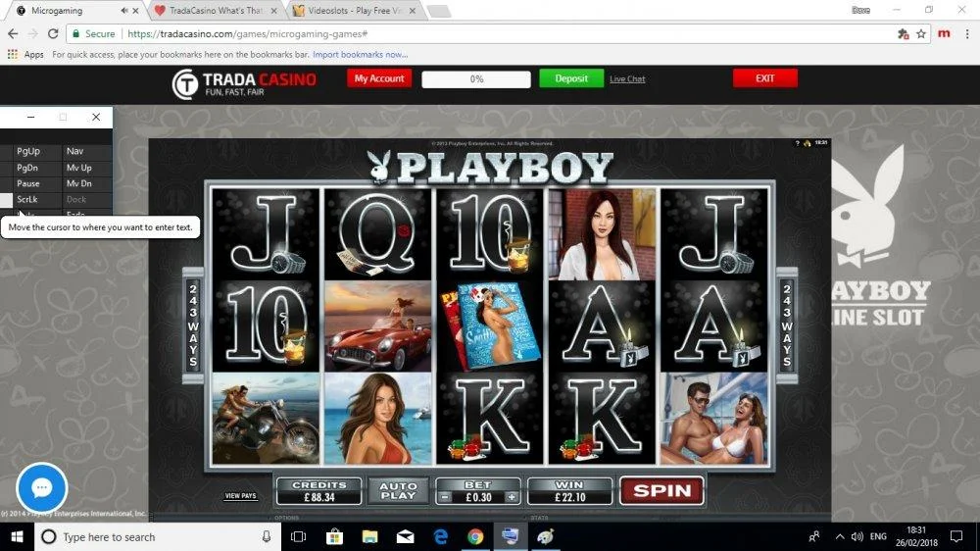Go back in browser history
Screen dimensions: 980x551
coord(13,33)
